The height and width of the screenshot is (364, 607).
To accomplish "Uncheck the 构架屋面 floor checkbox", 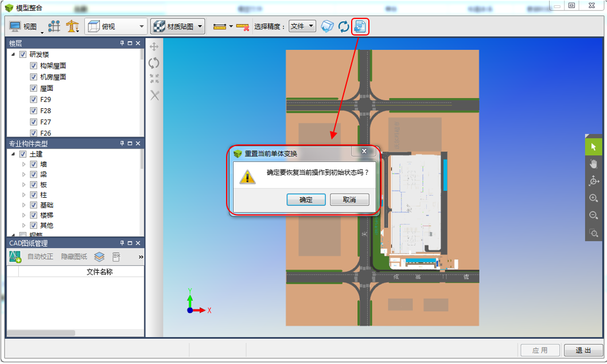I will pyautogui.click(x=34, y=66).
